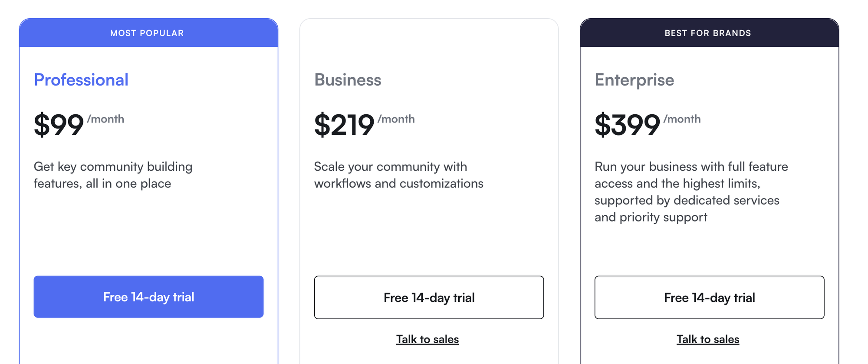Click the $99 price on the Professional card
868x364 pixels.
pos(59,125)
